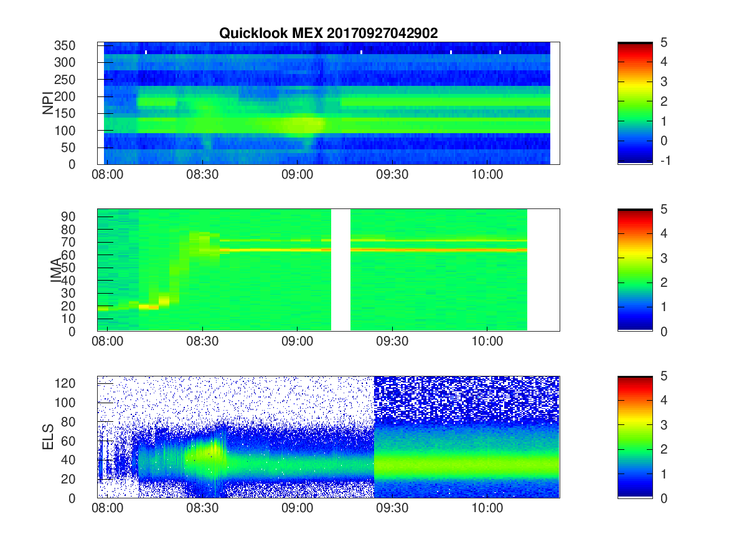Click the yellow patch near IMA level 20
The height and width of the screenshot is (560, 747).
149,306
